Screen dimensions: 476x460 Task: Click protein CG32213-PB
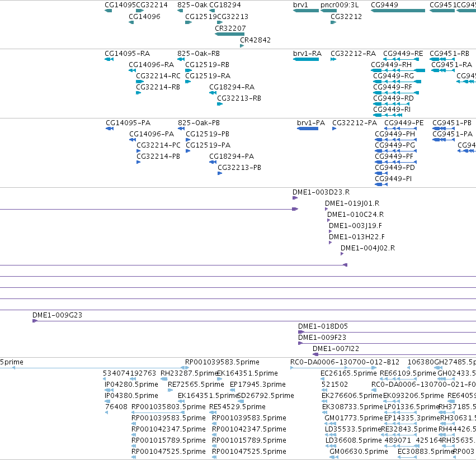(239, 168)
